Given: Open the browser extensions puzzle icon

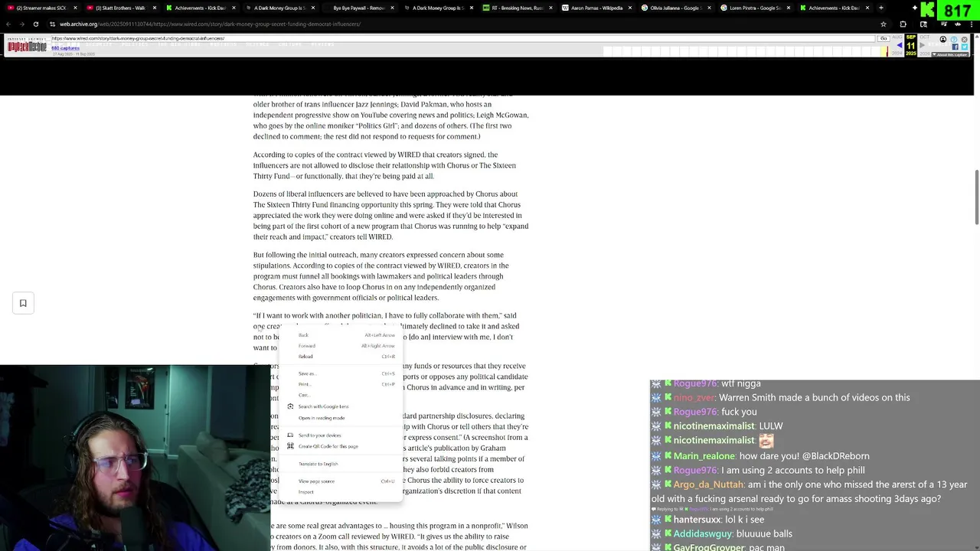Looking at the screenshot, I should [903, 24].
